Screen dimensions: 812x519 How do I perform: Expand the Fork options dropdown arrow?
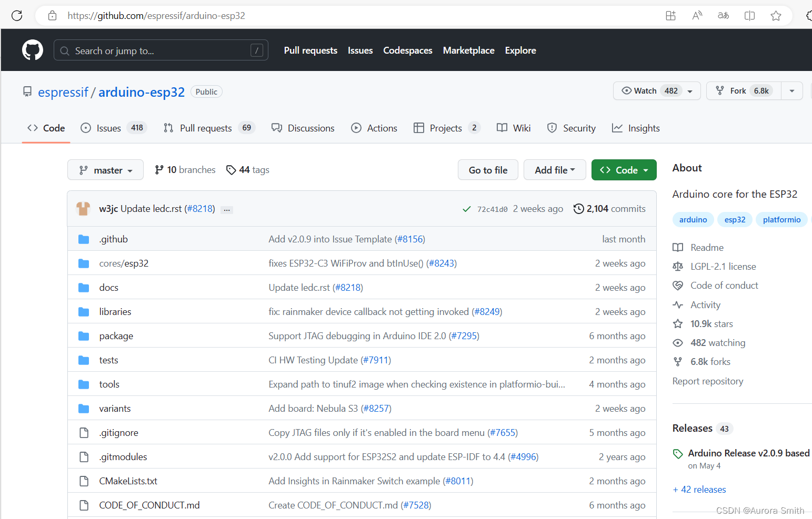pos(792,91)
